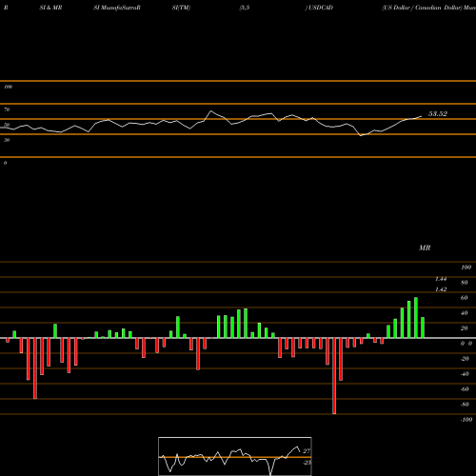The width and height of the screenshot is (476, 476).
Task: Click the 80 label on the MR axis
Action: pyautogui.click(x=465, y=283)
